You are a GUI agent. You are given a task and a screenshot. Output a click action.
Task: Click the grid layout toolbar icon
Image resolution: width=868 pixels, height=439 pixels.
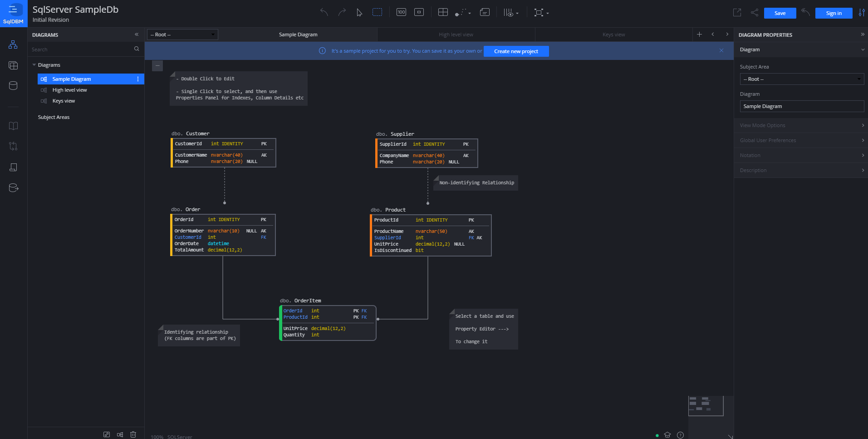[x=442, y=12]
